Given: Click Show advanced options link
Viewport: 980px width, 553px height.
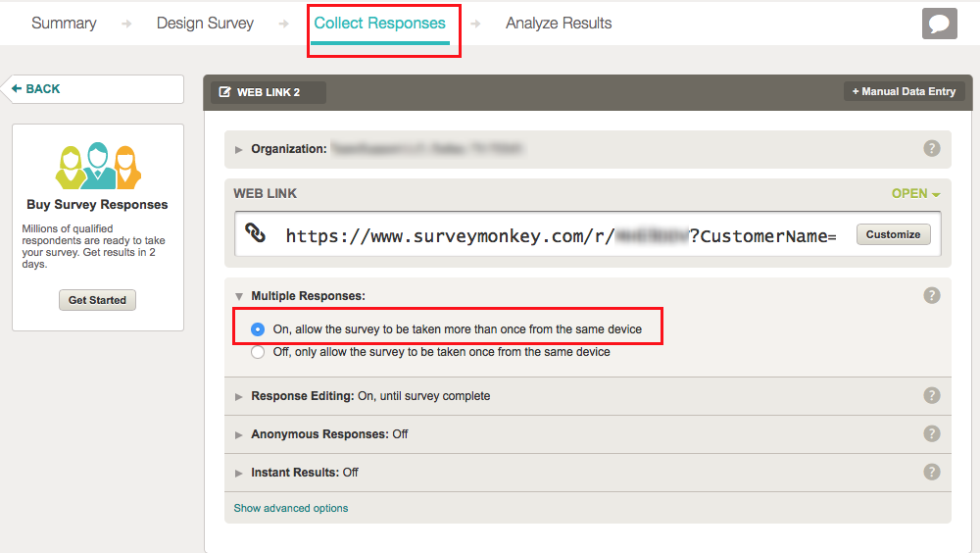Looking at the screenshot, I should (291, 508).
